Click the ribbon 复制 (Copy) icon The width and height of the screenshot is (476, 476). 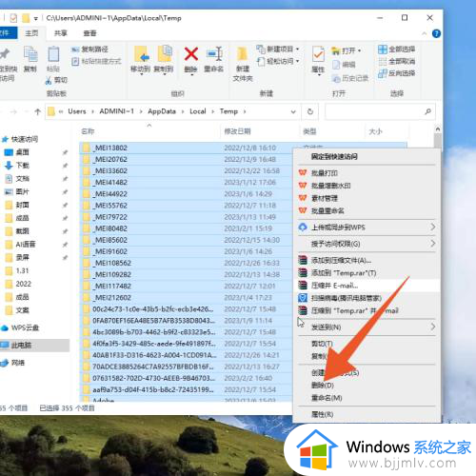pos(30,54)
